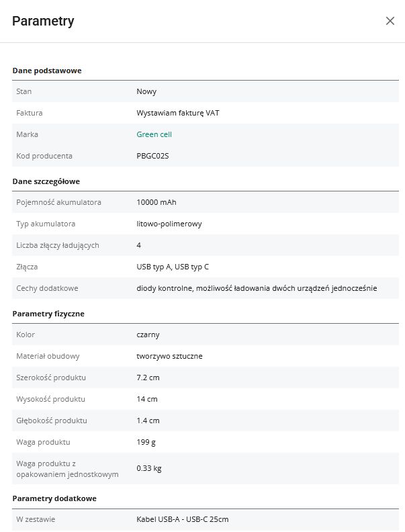Close the Parametry dialog
405x532 pixels.
(390, 21)
